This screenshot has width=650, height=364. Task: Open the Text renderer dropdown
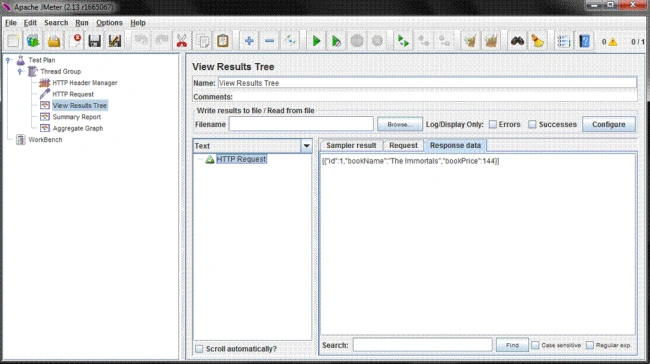point(306,146)
